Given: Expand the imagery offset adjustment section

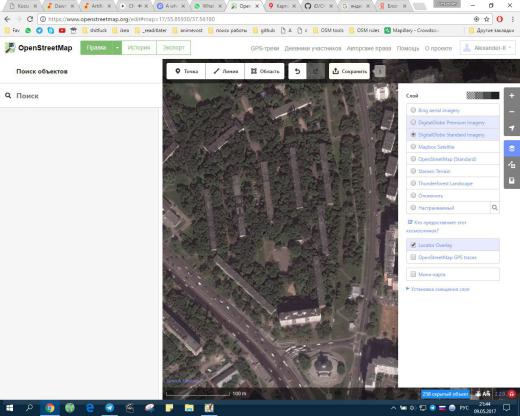Looking at the screenshot, I should (x=438, y=289).
